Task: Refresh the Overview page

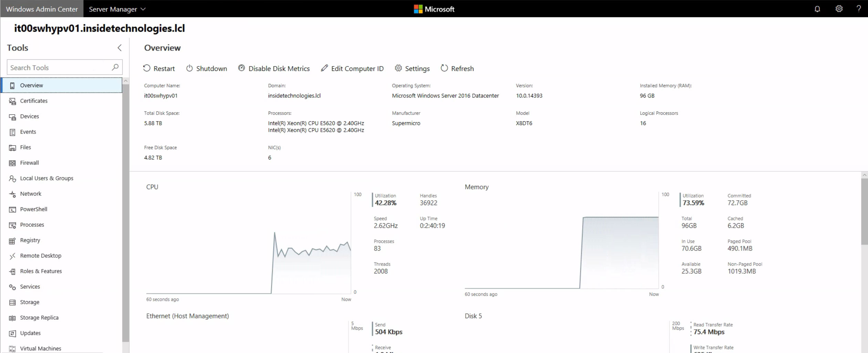Action: coord(457,68)
